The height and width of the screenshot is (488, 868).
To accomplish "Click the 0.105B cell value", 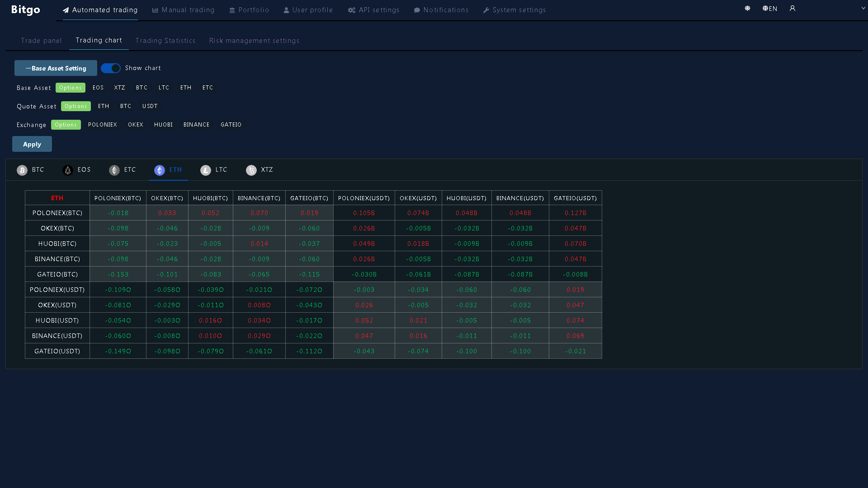I will coord(364,213).
